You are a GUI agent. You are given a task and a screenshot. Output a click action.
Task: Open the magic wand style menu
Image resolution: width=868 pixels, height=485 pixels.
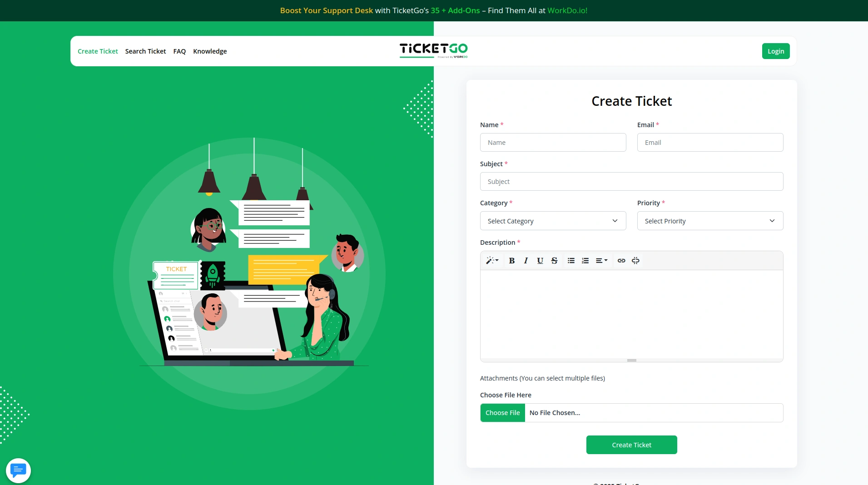pos(492,261)
